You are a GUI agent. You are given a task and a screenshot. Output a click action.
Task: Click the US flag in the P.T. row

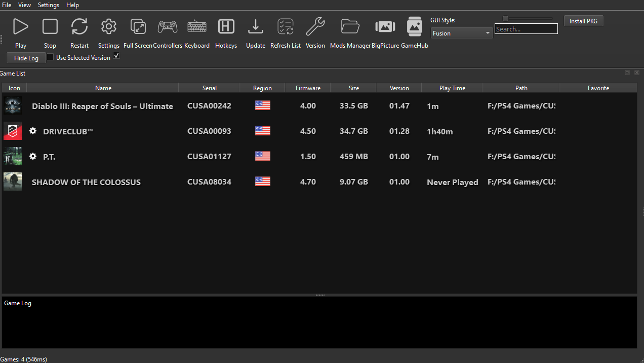pyautogui.click(x=263, y=156)
